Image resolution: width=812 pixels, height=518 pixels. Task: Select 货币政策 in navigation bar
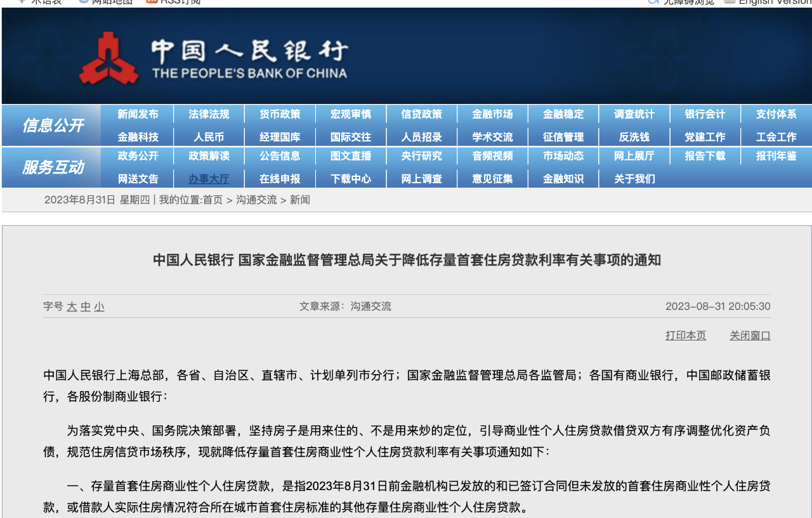click(280, 115)
